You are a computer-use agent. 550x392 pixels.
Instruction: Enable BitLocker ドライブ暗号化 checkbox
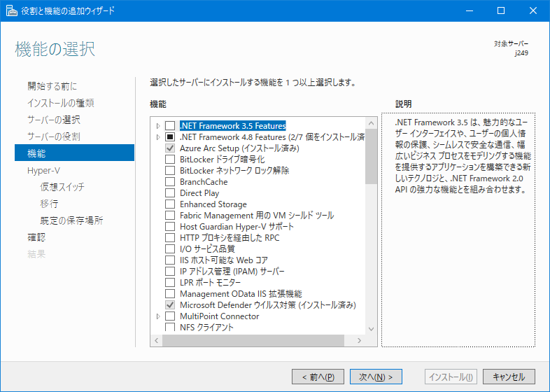(x=170, y=160)
